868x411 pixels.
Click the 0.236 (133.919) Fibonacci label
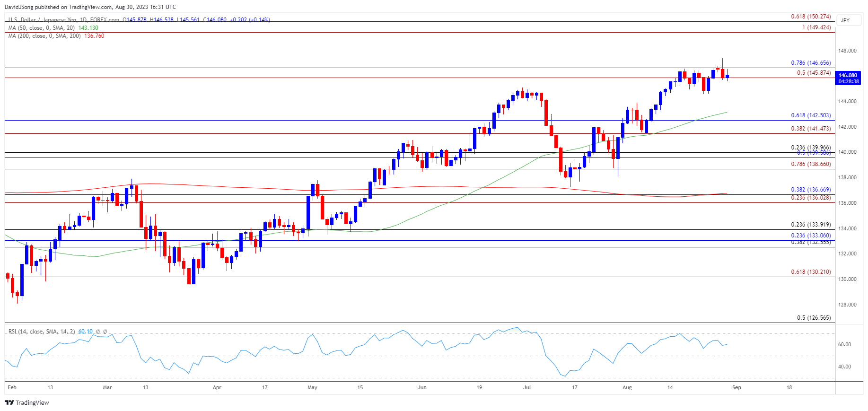click(811, 225)
